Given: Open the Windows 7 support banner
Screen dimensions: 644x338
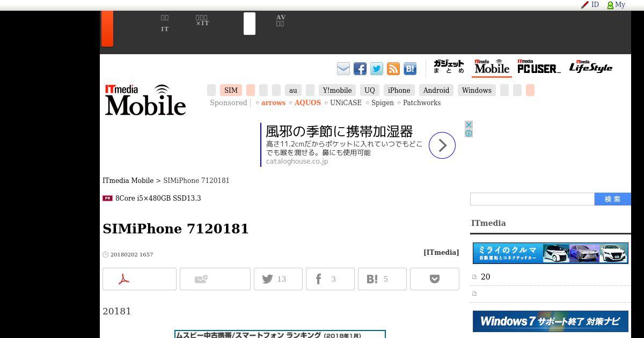Looking at the screenshot, I should [x=551, y=321].
